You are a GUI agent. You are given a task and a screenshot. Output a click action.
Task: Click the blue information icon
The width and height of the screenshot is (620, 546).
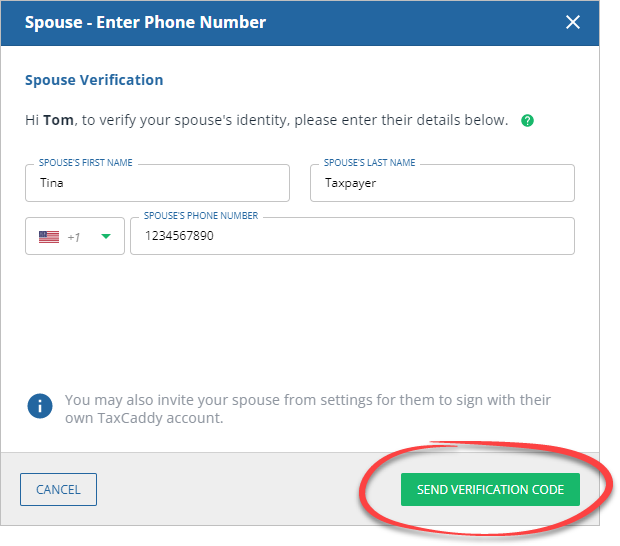click(39, 406)
